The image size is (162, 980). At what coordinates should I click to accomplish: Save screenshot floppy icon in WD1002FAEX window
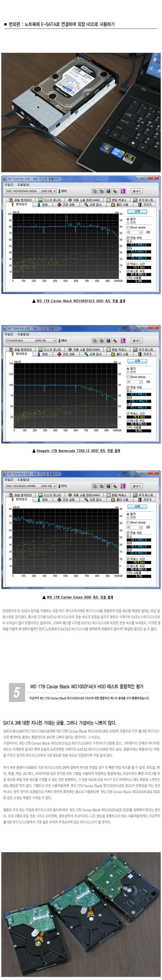(x=108, y=191)
